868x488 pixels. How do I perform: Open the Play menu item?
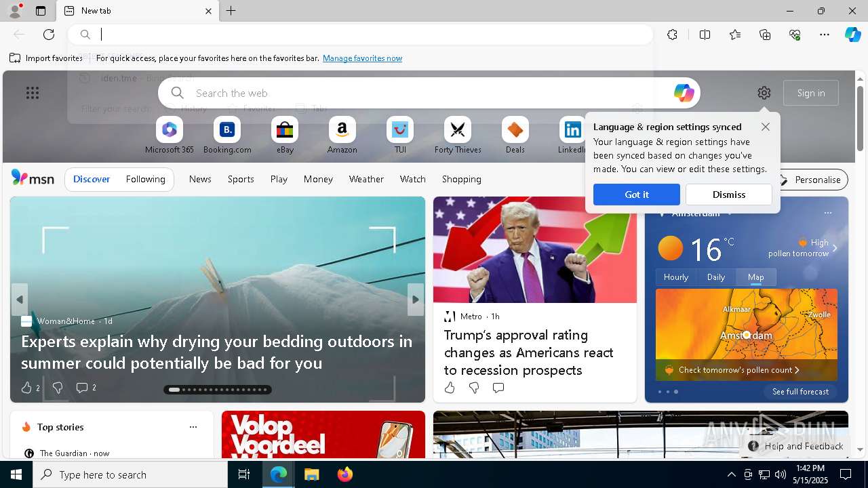pyautogui.click(x=279, y=179)
